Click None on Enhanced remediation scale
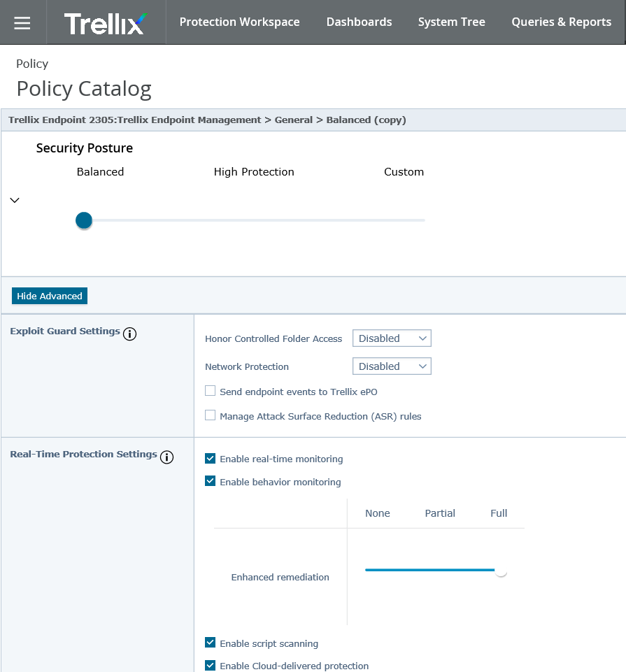 (x=377, y=513)
